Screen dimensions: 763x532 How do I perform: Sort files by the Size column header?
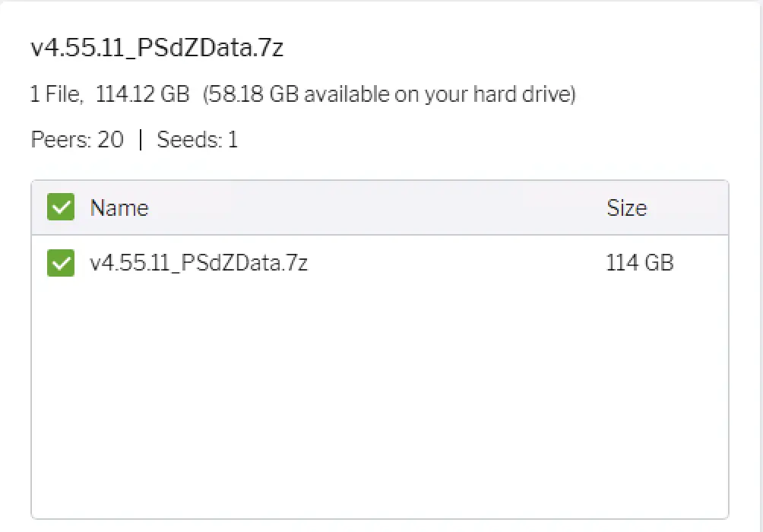(x=626, y=207)
